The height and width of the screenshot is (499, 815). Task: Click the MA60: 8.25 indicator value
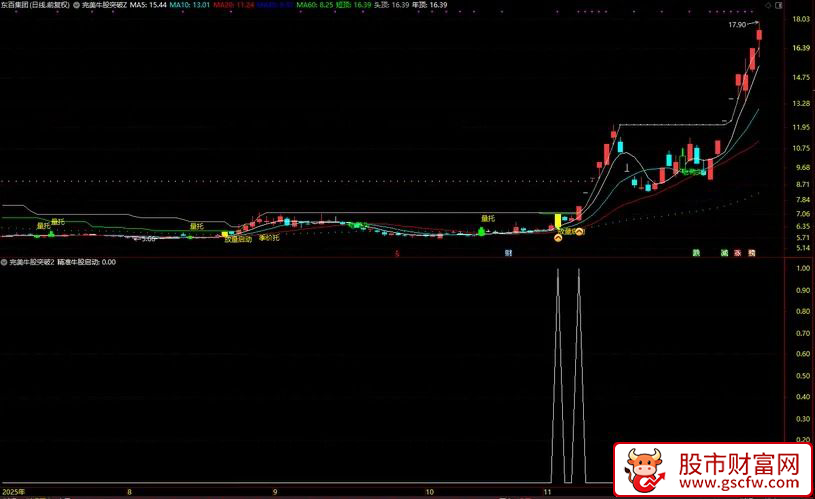pos(315,5)
